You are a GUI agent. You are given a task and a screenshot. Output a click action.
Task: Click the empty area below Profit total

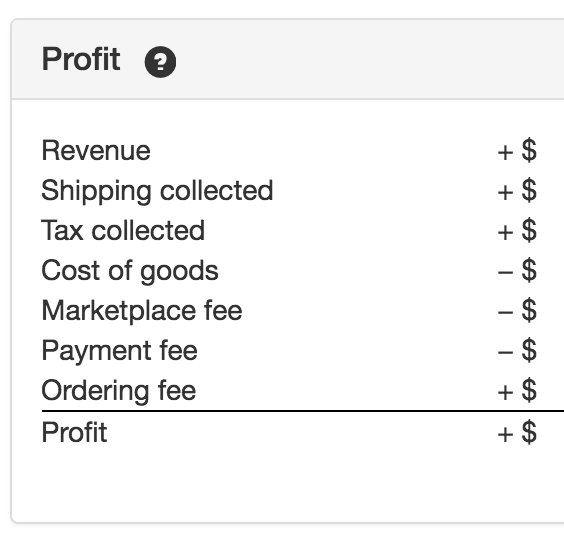(288, 484)
